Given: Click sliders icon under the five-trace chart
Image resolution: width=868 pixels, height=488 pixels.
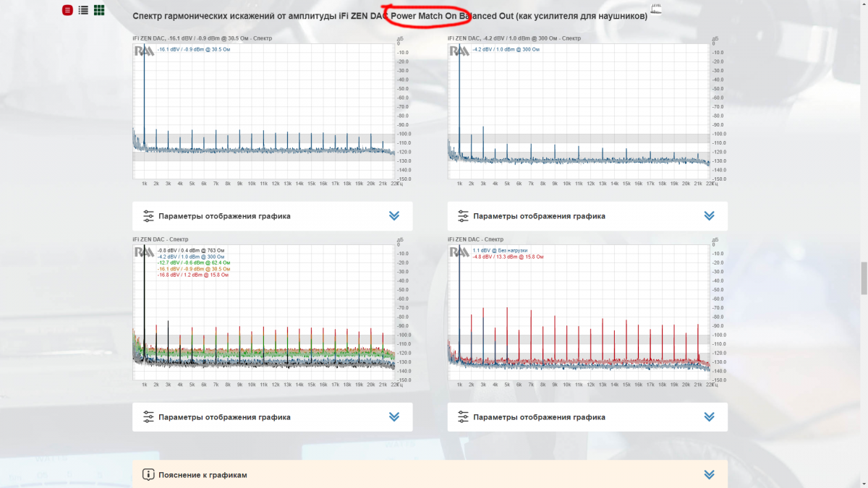Looking at the screenshot, I should [149, 416].
